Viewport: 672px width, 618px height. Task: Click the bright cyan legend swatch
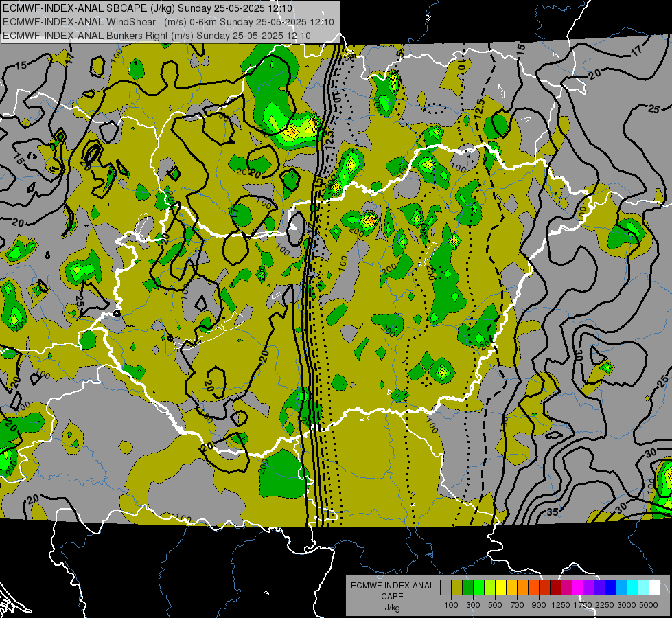[x=633, y=588]
